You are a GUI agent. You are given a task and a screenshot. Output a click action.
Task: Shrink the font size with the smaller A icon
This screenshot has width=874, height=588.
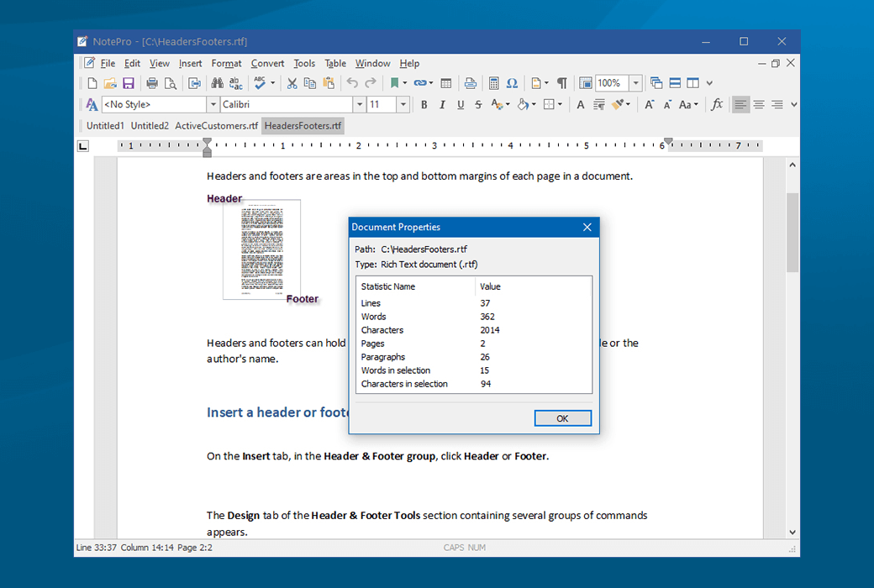666,104
